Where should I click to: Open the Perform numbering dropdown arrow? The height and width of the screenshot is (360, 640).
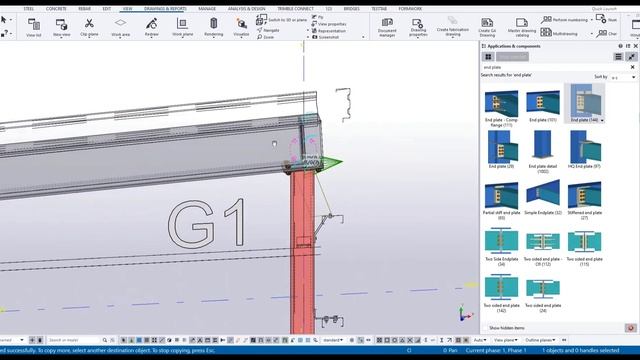592,20
